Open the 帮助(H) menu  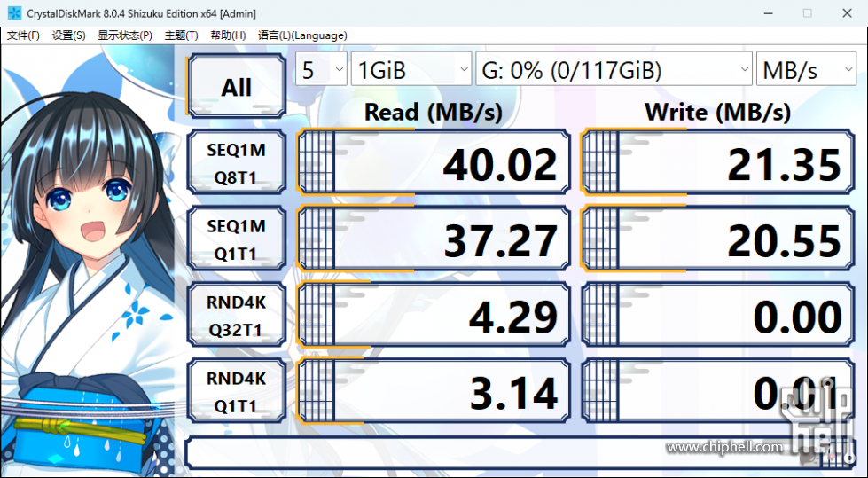pos(228,35)
